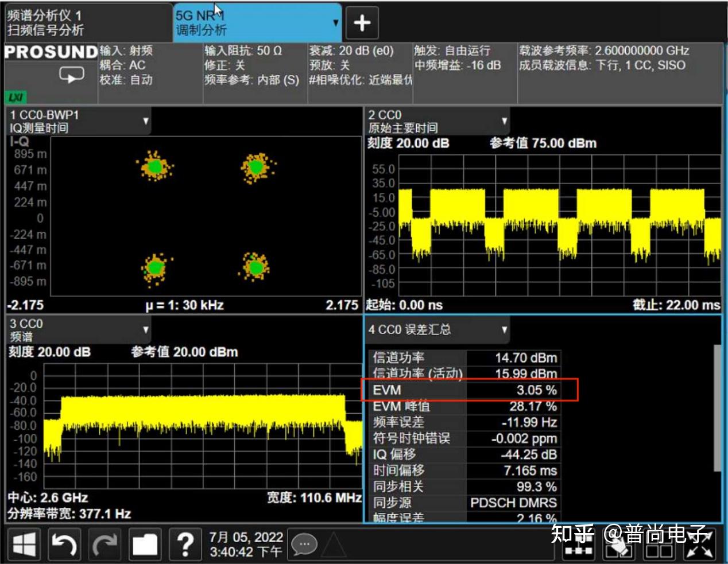The width and height of the screenshot is (728, 564).
Task: Add new measurement with the plus button
Action: [x=363, y=22]
